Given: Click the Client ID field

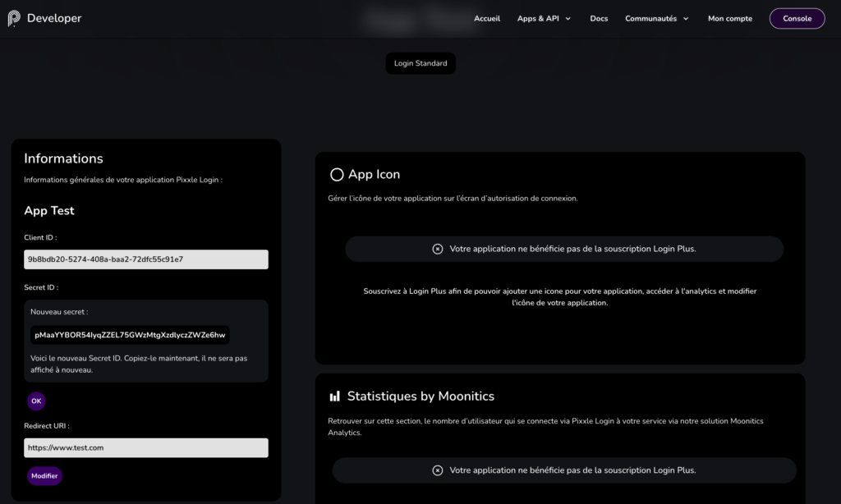Looking at the screenshot, I should (x=146, y=259).
